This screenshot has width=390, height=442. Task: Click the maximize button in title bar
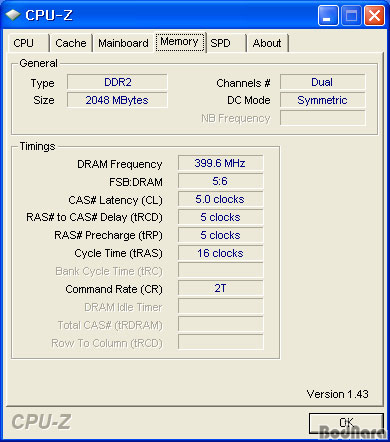[351, 15]
